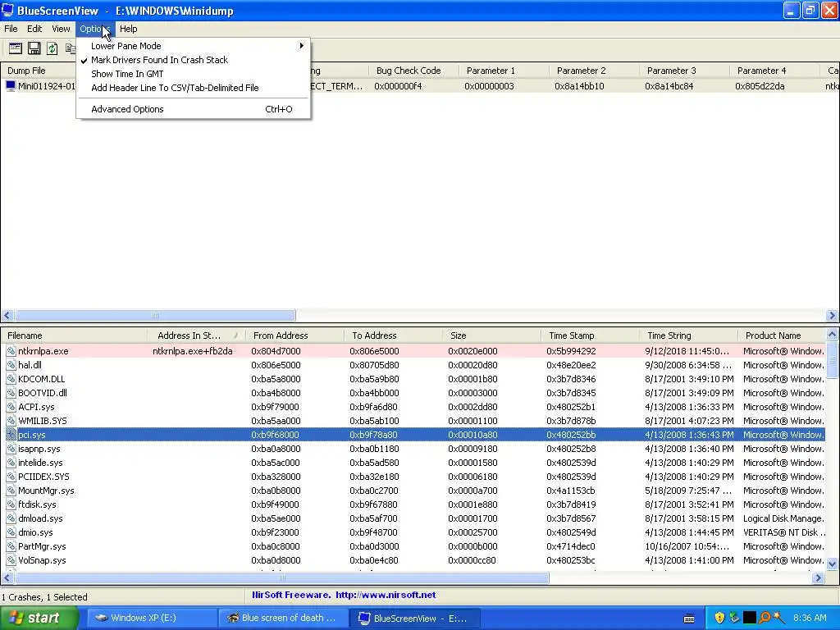Sort by Parameter 4 column header
Viewport: 840px width, 630px height.
tap(774, 71)
